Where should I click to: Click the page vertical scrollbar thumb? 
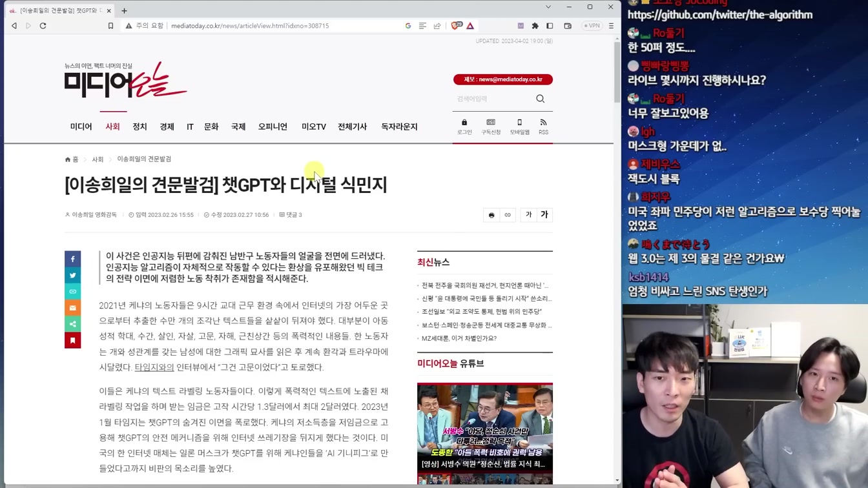[x=617, y=71]
